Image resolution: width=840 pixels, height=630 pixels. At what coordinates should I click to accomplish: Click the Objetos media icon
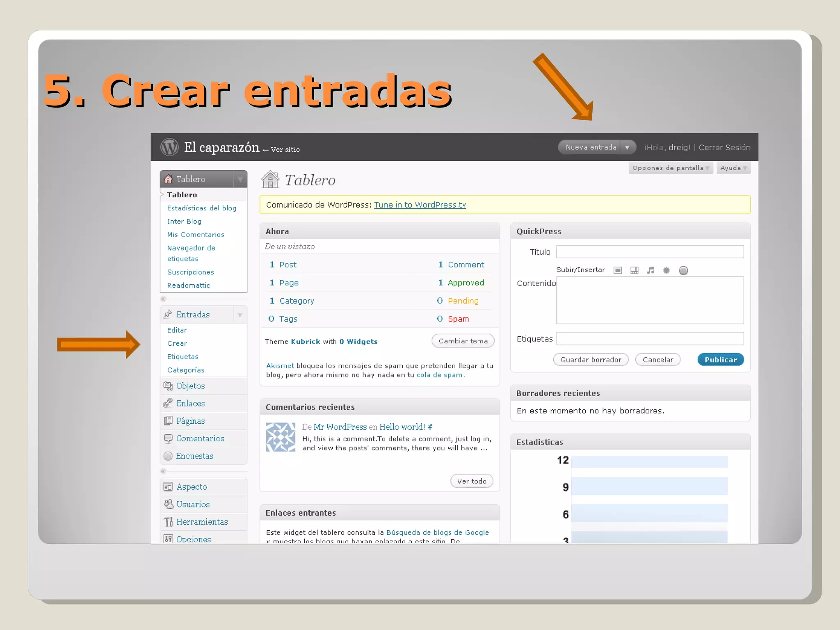coord(168,386)
